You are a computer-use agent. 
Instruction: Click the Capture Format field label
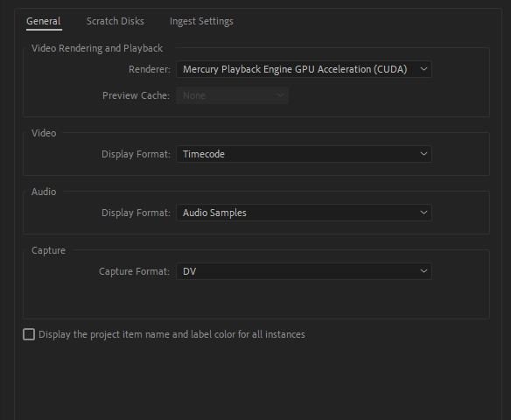pos(134,271)
